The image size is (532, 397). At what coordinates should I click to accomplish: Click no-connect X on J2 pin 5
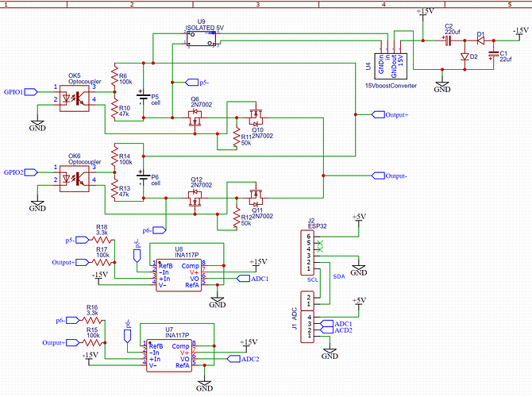(x=320, y=243)
